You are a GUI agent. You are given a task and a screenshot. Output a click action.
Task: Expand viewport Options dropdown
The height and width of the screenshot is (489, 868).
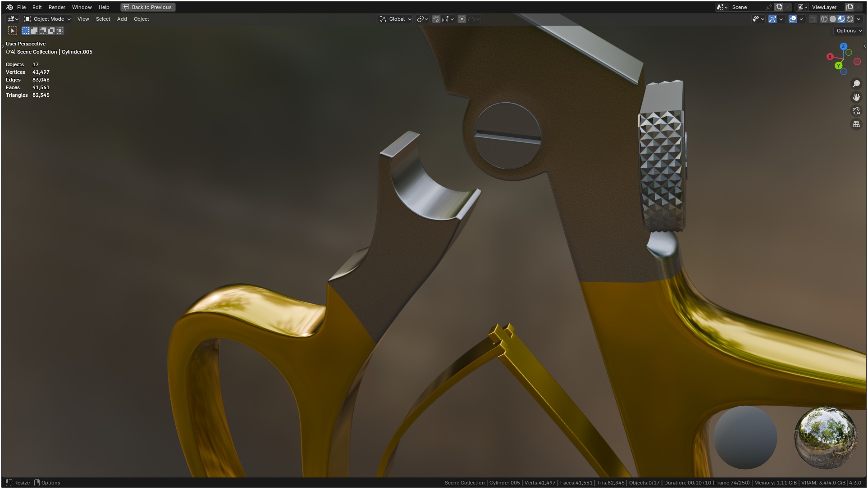pyautogui.click(x=849, y=31)
